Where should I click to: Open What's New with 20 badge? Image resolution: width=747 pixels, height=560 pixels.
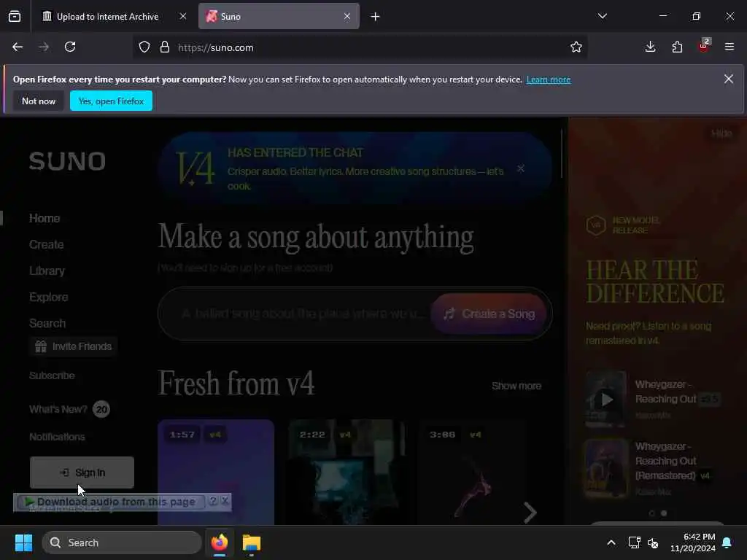point(69,410)
